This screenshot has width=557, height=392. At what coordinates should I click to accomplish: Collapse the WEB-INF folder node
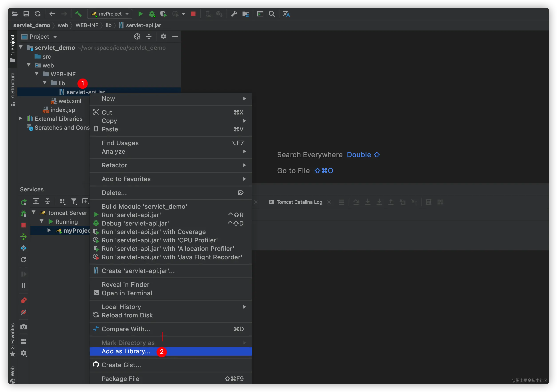coord(37,74)
